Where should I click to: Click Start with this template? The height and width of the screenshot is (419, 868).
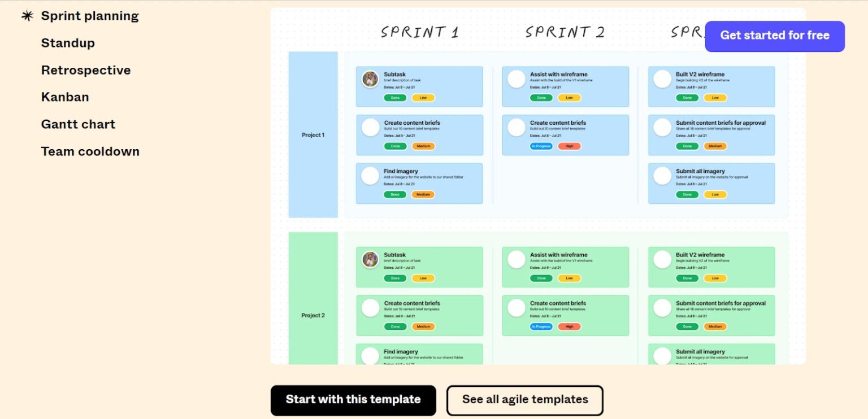353,399
